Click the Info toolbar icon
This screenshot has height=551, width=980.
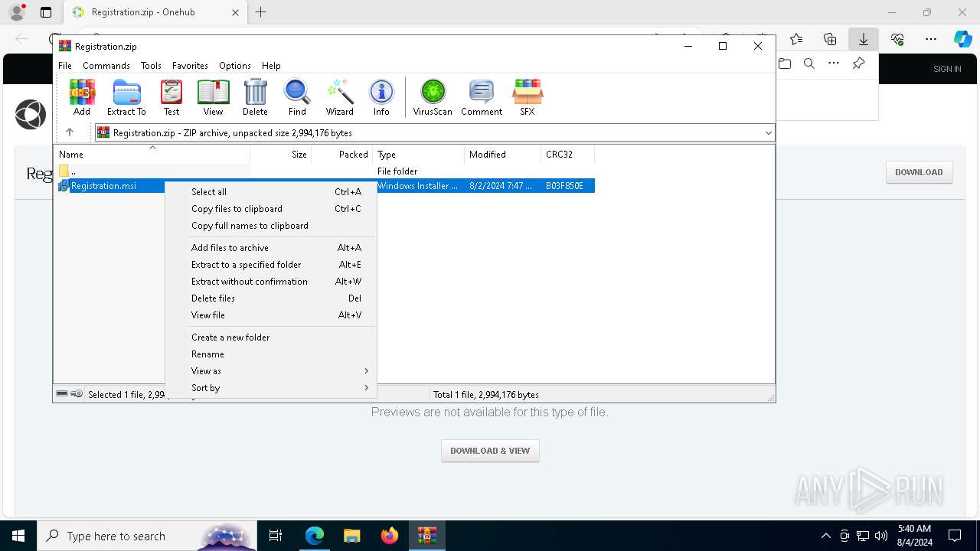pyautogui.click(x=381, y=97)
